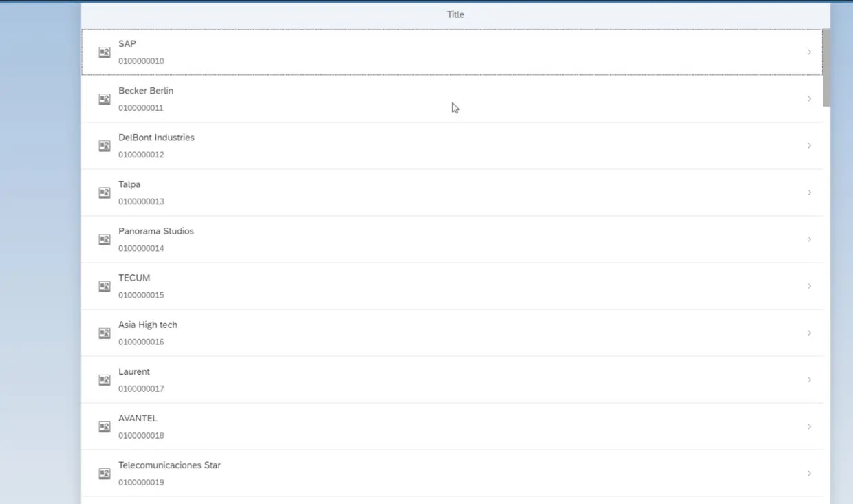
Task: Select the TECUM company name
Action: 134,277
